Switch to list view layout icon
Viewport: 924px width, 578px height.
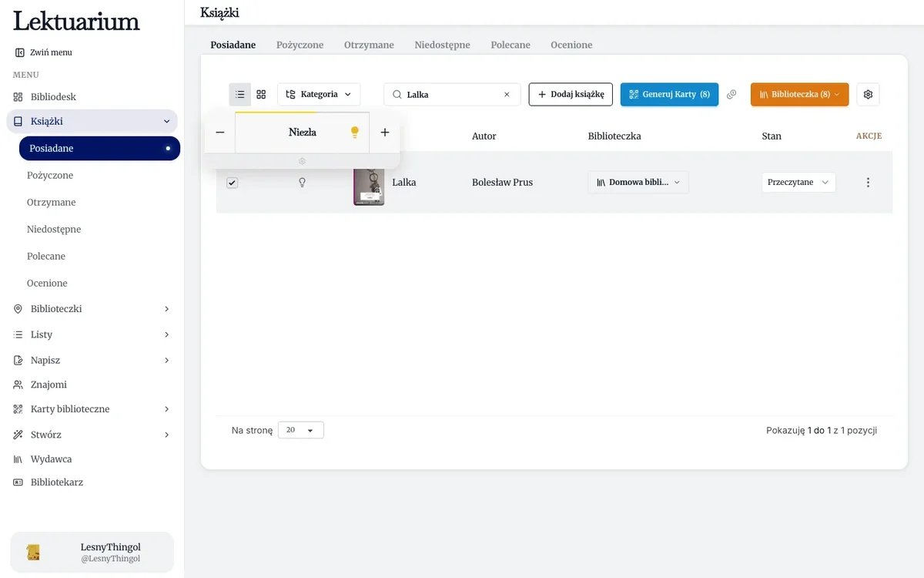click(x=239, y=94)
